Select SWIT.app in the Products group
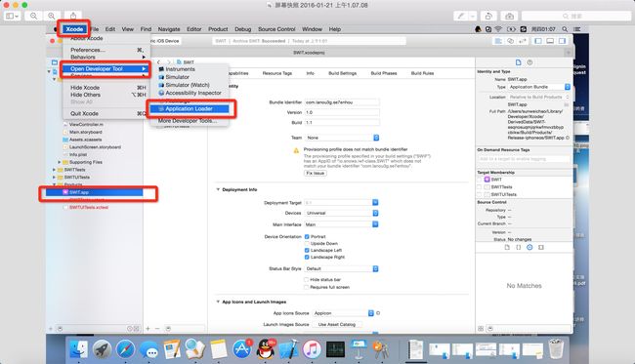Image resolution: width=635 pixels, height=364 pixels. coord(95,192)
